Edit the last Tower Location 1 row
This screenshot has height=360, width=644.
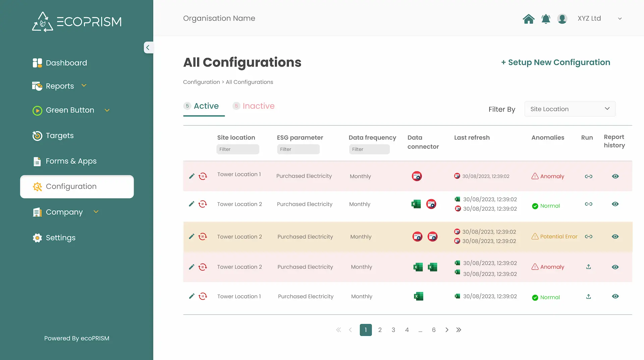(192, 296)
